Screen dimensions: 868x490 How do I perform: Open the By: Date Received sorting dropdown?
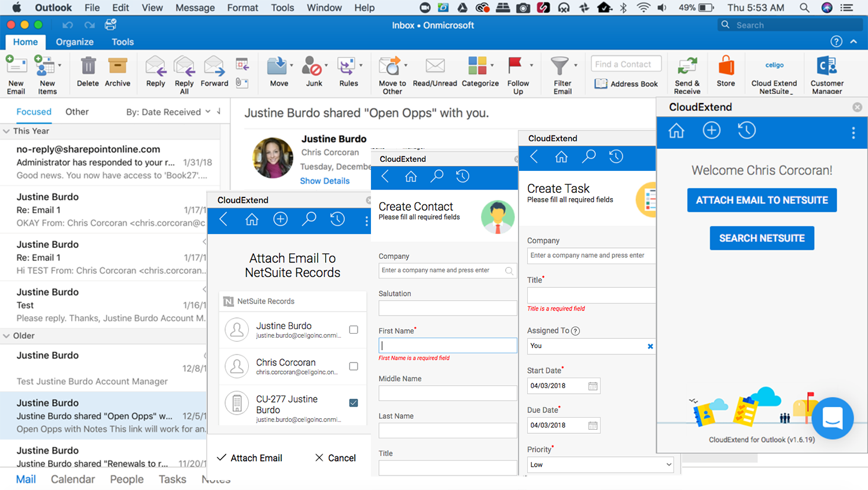coord(168,112)
